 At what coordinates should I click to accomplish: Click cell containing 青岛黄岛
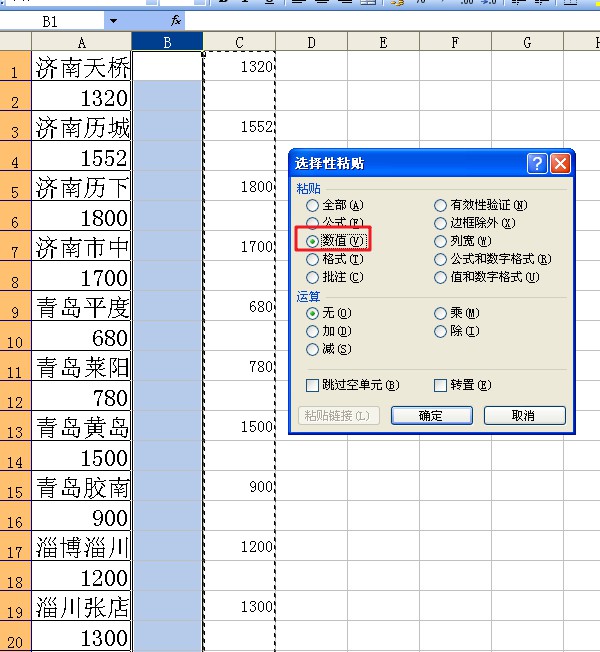tap(81, 425)
